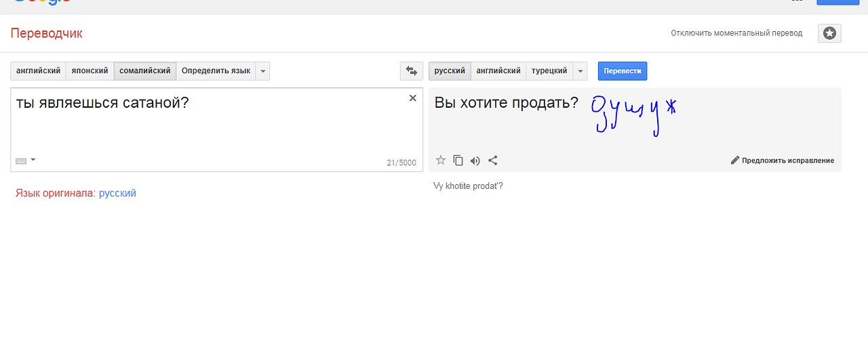Screen dimensions: 868x355
Task: Select английский as target language
Action: pos(498,70)
